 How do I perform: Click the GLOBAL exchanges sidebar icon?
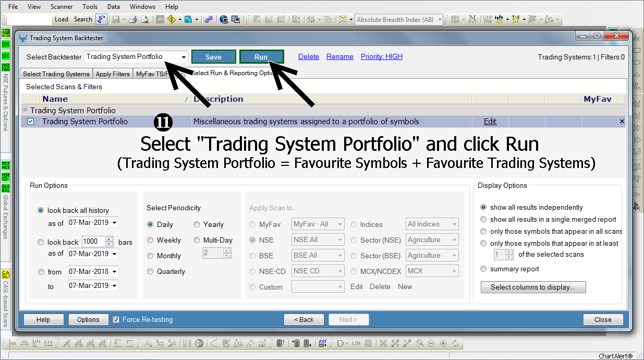(6, 188)
